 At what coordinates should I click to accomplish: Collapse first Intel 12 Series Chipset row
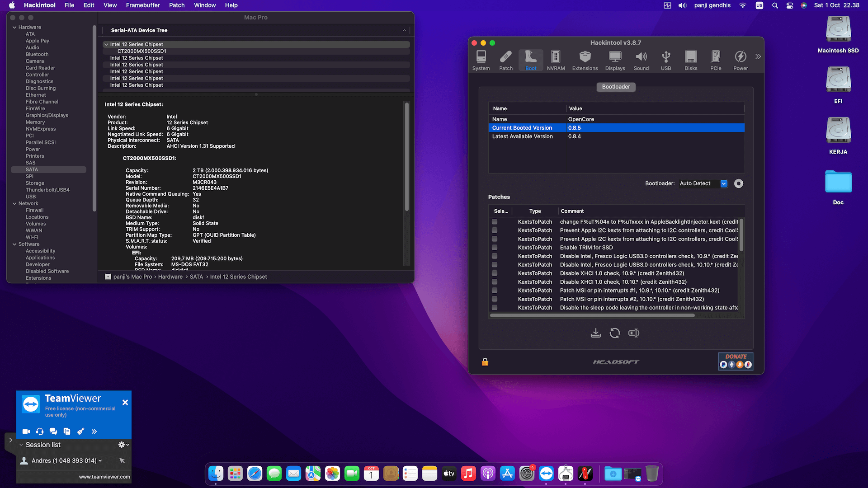click(106, 44)
